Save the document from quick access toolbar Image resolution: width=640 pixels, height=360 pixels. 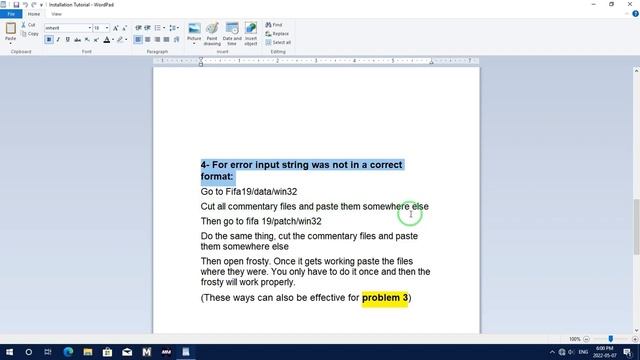coord(16,4)
